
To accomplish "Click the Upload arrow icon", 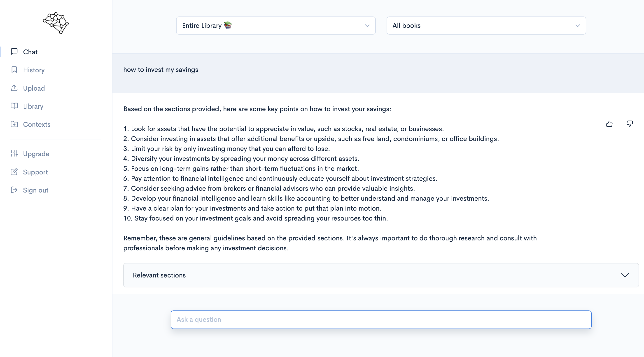I will click(14, 88).
